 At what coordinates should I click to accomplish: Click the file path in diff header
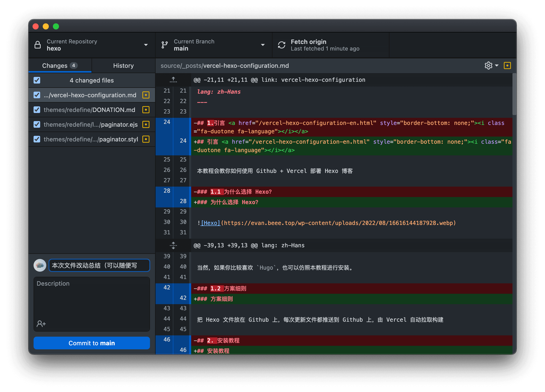point(225,66)
